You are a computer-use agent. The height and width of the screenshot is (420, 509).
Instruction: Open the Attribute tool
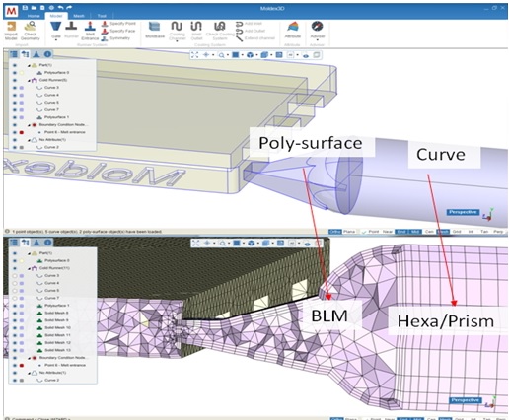pyautogui.click(x=293, y=30)
